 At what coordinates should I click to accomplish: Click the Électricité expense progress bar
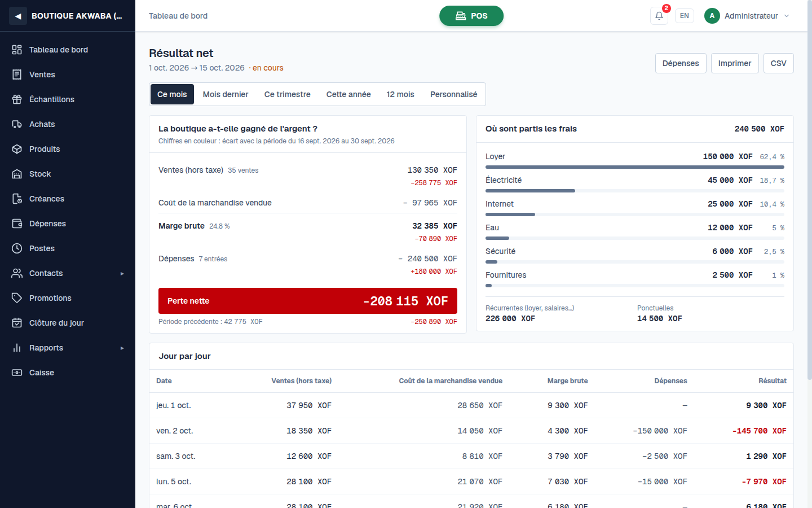[635, 191]
